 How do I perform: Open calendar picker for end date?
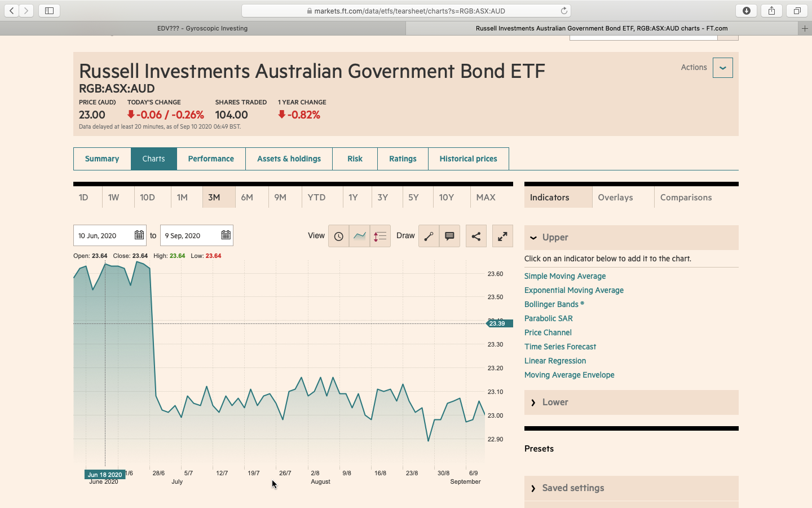pyautogui.click(x=226, y=235)
